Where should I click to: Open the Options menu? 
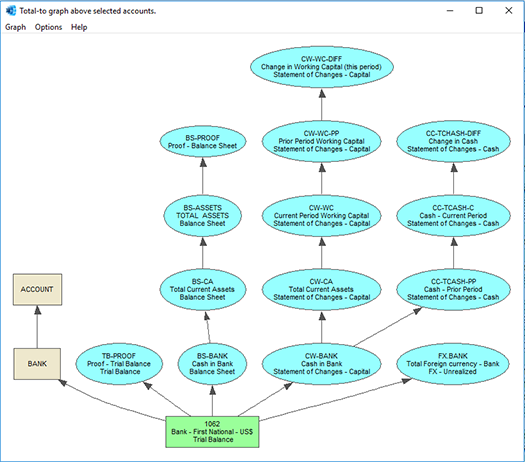[49, 27]
